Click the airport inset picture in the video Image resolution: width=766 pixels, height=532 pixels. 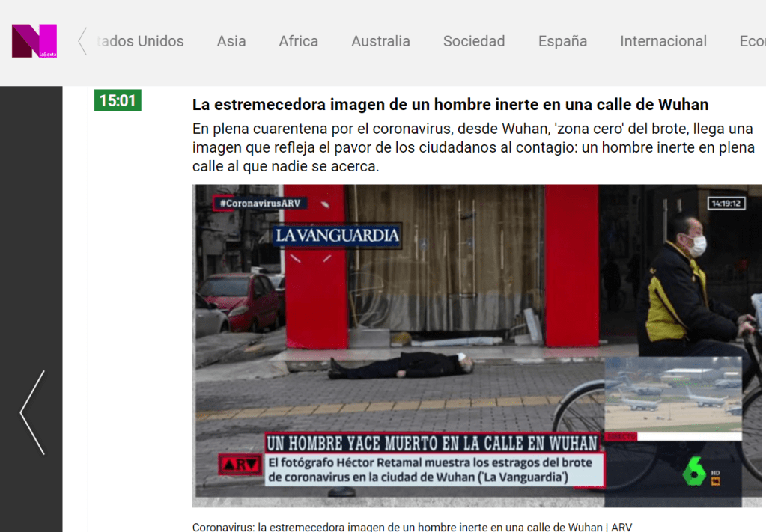pos(672,395)
